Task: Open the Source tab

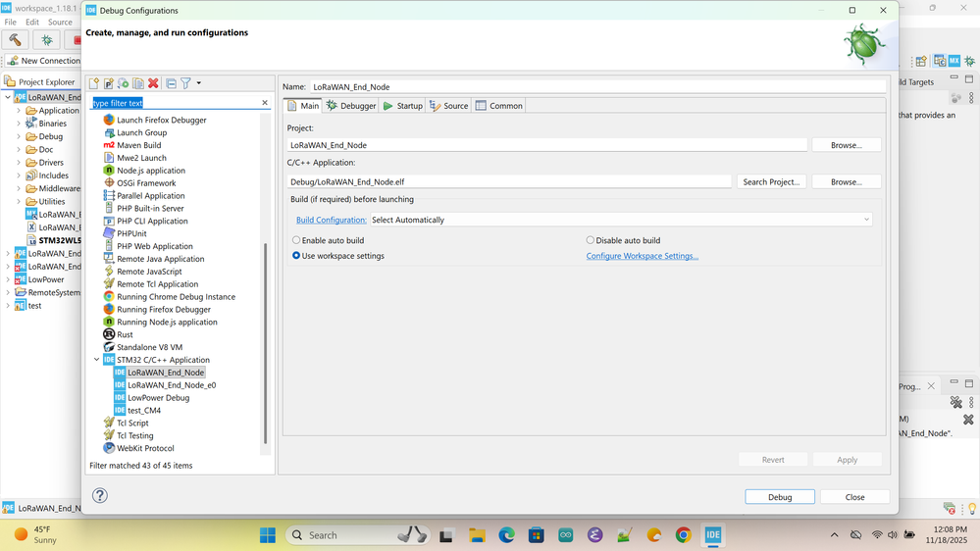Action: [x=448, y=106]
